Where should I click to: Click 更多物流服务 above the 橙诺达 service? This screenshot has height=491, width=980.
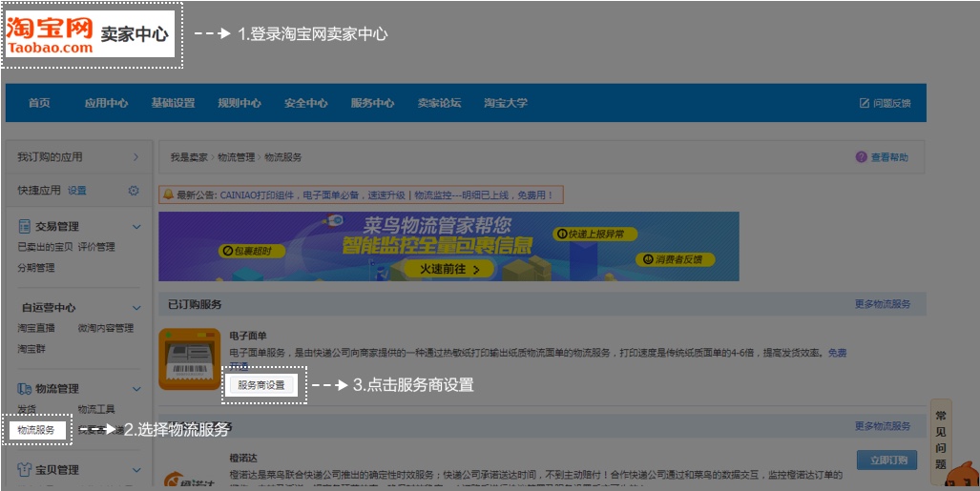tap(883, 426)
